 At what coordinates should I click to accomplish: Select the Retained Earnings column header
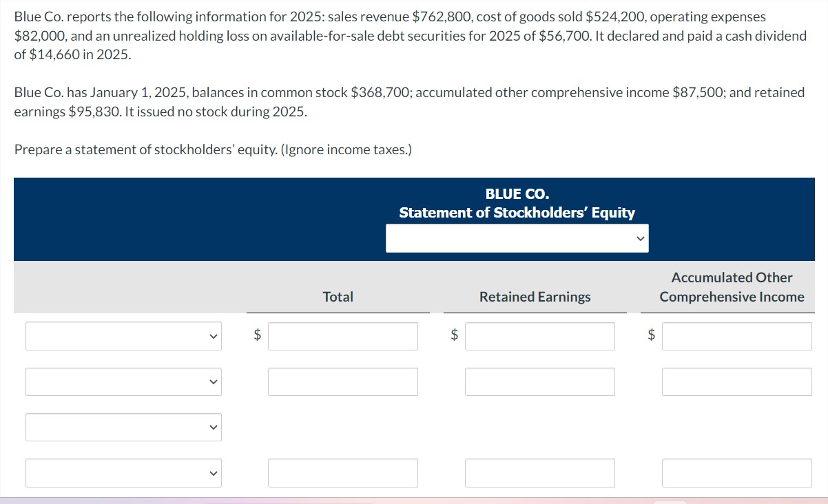pyautogui.click(x=535, y=296)
